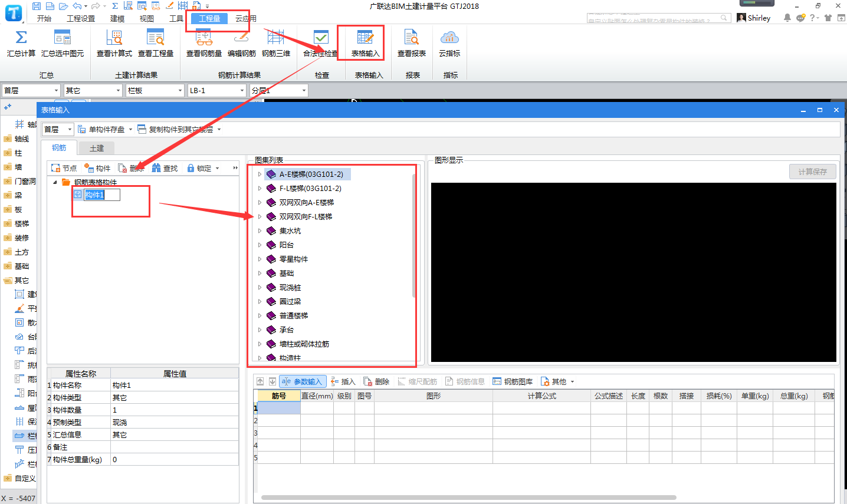847x504 pixels.
Task: Collapse 钢筋表格构件 tree root
Action: [x=55, y=182]
